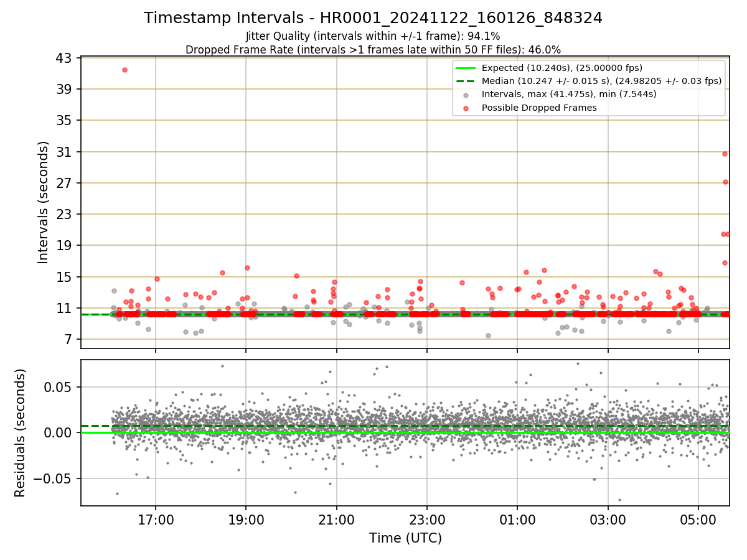
Task: Click the Intervals (seconds) y-axis label
Action: tap(43, 202)
